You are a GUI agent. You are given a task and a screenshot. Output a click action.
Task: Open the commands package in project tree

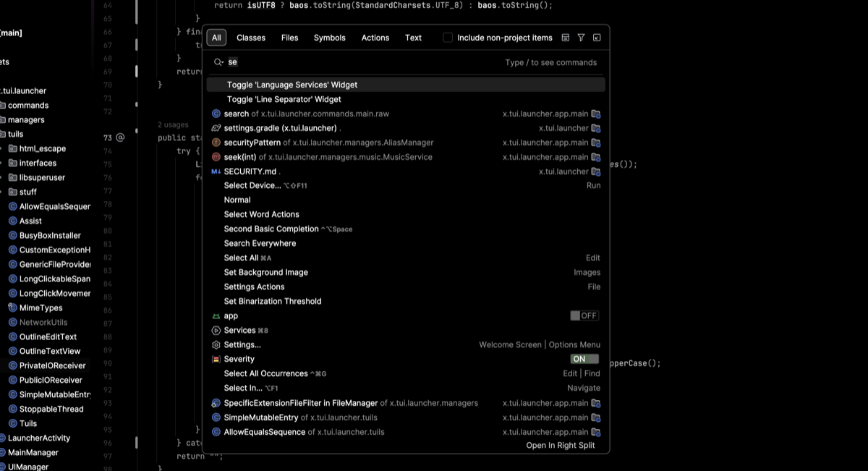(28, 106)
